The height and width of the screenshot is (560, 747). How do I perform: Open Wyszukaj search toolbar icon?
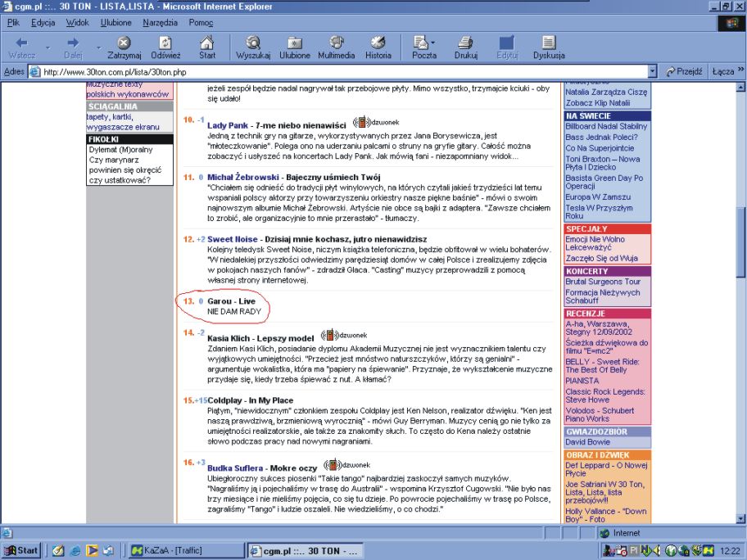(x=253, y=43)
